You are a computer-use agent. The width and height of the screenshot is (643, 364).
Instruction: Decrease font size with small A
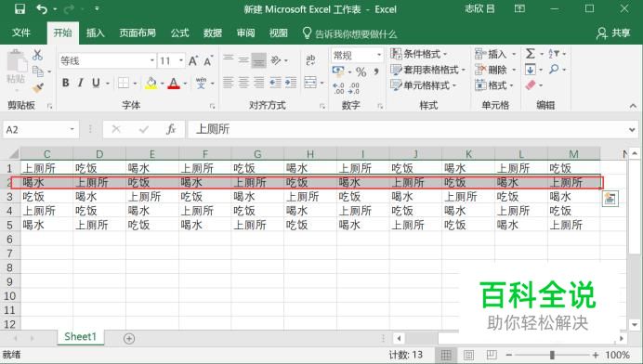click(208, 61)
